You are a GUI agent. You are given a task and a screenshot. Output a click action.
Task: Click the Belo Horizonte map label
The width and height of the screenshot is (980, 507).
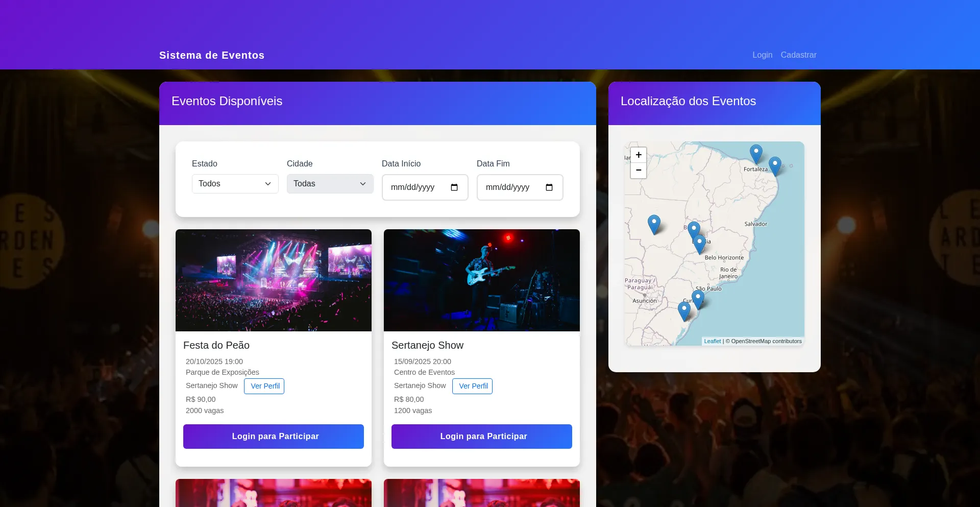coord(724,258)
